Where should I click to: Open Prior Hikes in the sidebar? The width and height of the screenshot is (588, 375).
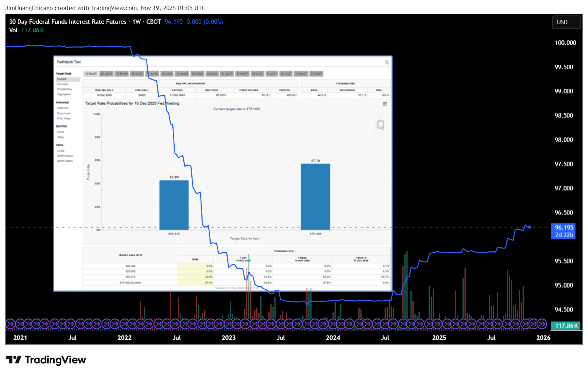coord(64,118)
